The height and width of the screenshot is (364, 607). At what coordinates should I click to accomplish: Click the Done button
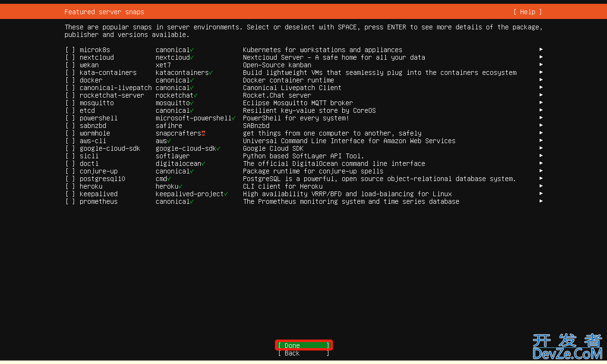[x=304, y=346]
